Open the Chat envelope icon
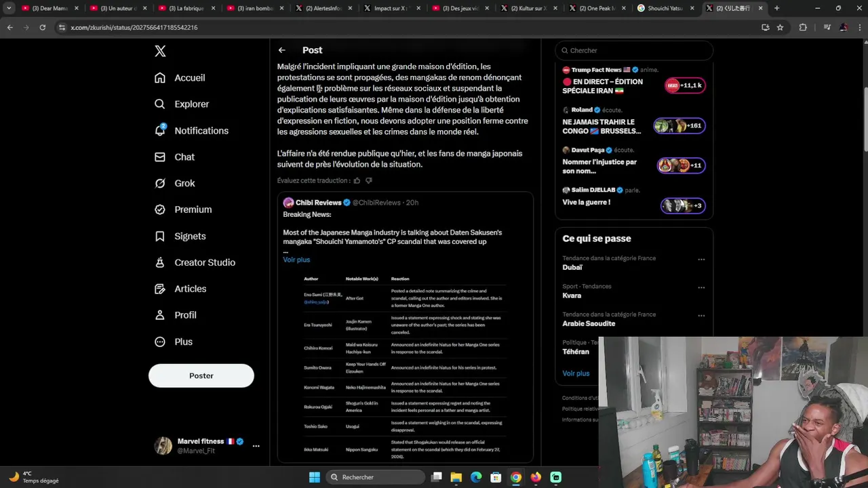This screenshot has height=488, width=868. (x=160, y=157)
